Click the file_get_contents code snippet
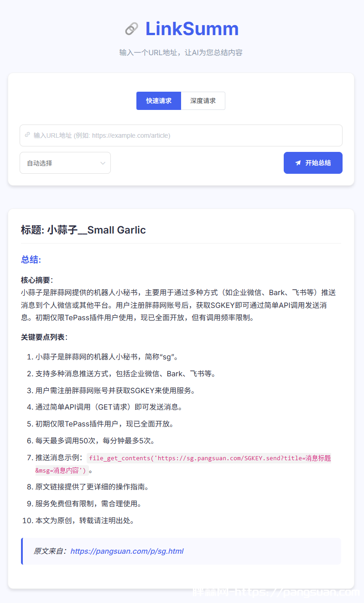 [x=210, y=458]
